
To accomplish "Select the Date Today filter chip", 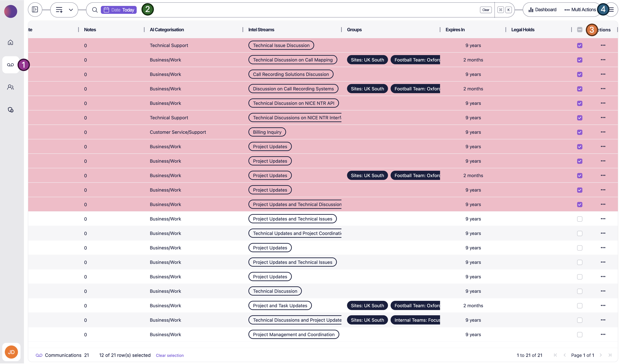I will pos(119,10).
